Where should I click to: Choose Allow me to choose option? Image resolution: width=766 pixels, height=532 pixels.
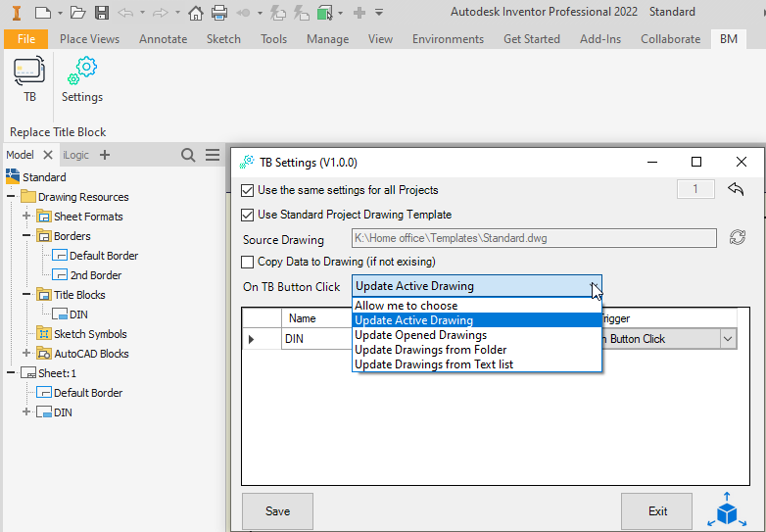(477, 306)
